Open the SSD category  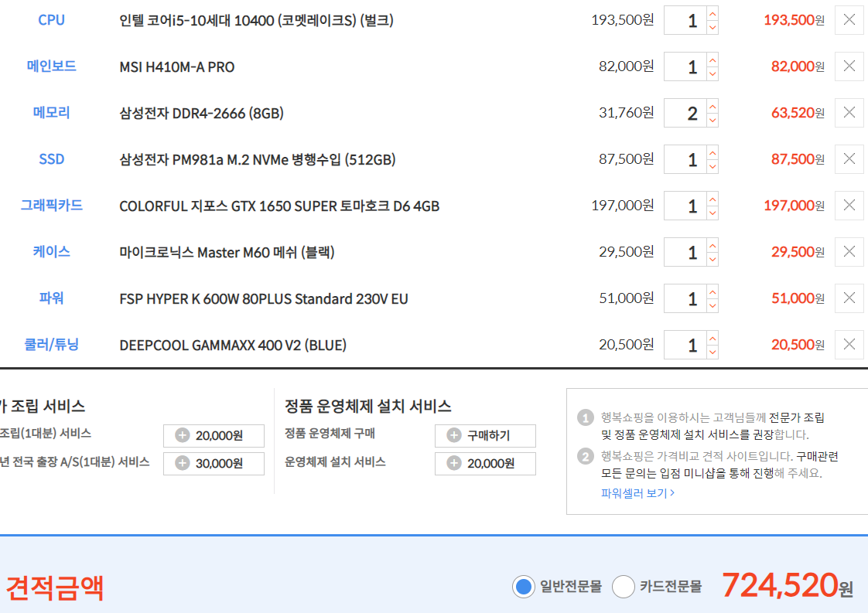52,159
